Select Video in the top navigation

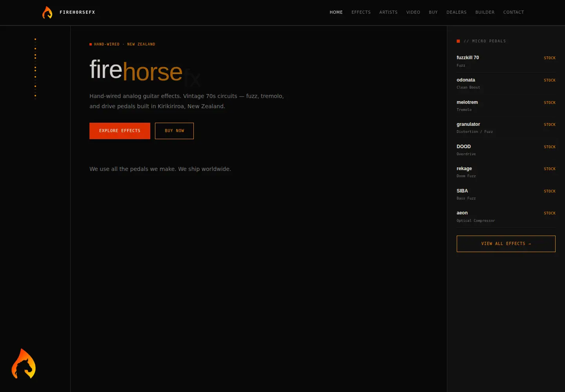[x=413, y=13]
